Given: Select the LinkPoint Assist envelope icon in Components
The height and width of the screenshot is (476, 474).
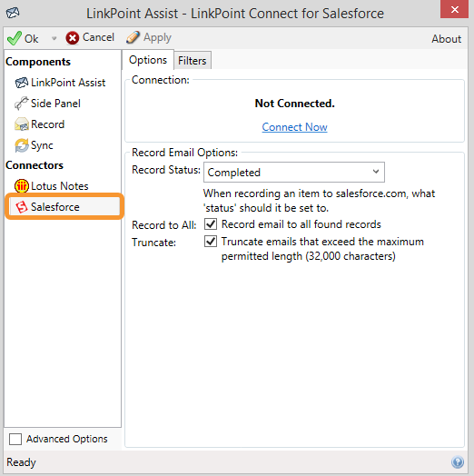Looking at the screenshot, I should (x=21, y=83).
